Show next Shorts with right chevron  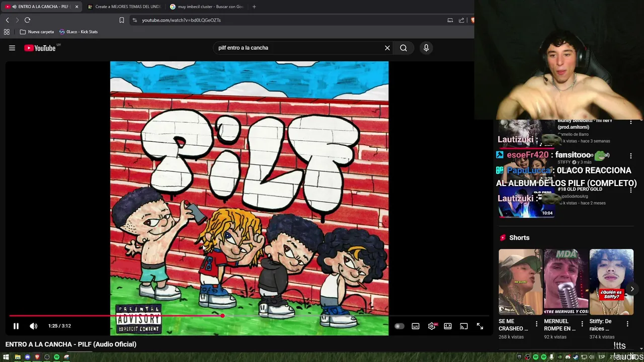[632, 289]
